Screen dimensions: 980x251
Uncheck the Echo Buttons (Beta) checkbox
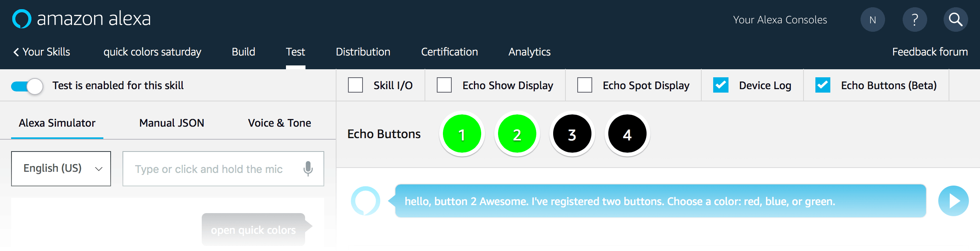823,85
